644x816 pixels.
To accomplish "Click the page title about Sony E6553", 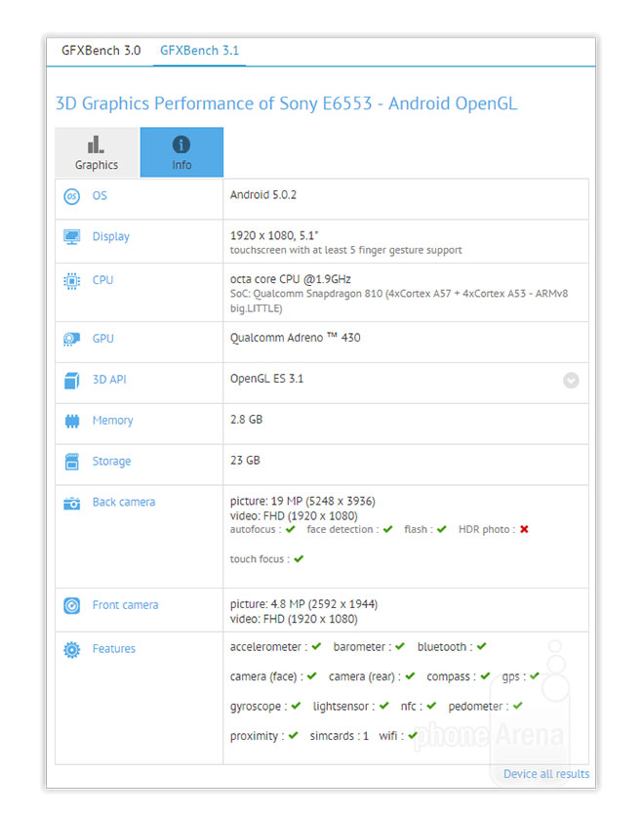I will coord(286,103).
